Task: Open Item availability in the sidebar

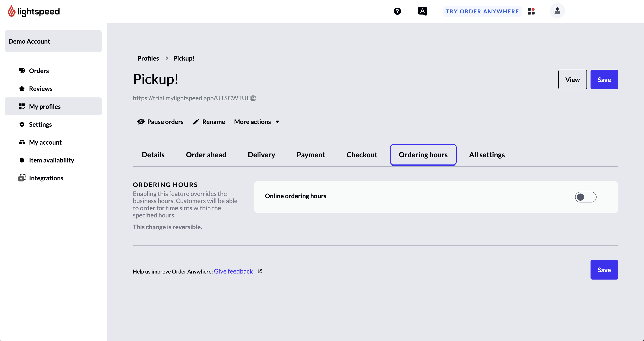Action: click(x=53, y=160)
